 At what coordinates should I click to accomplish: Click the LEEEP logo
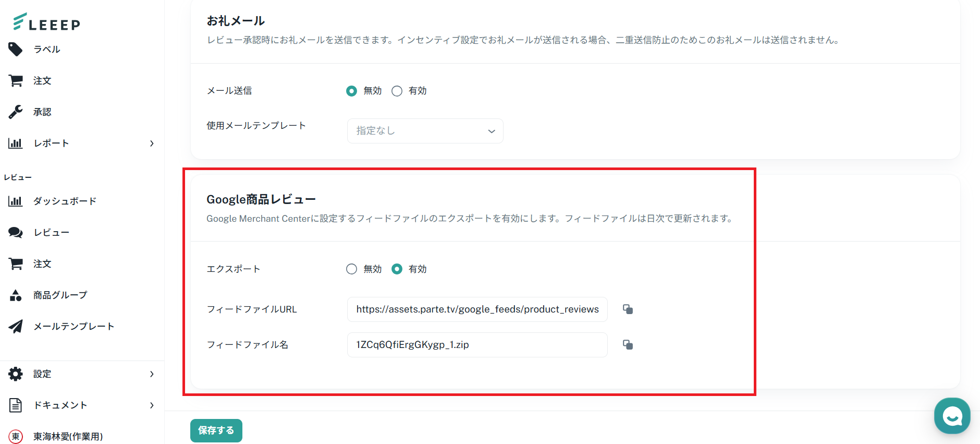click(x=46, y=22)
